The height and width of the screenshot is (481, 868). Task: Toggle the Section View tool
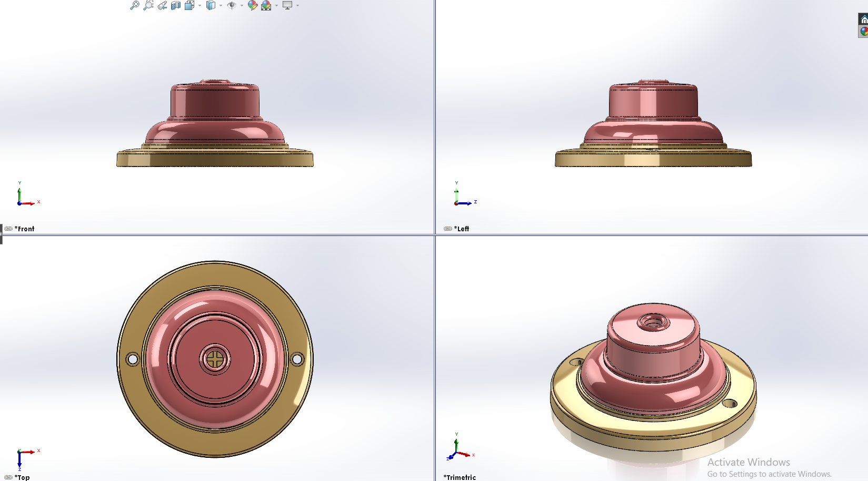(176, 5)
